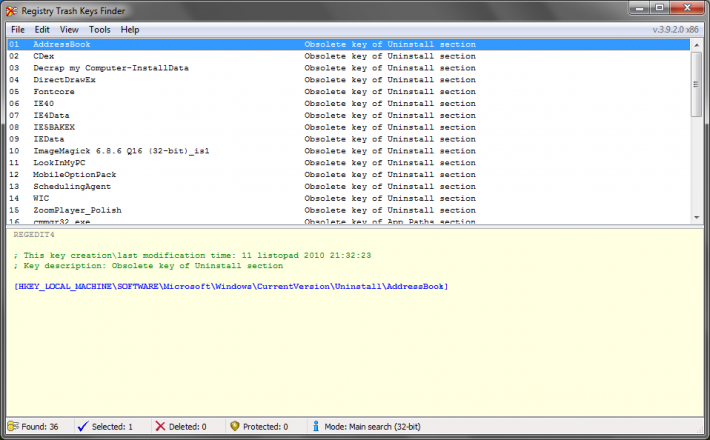Click the list scrollbar up arrow
The width and height of the screenshot is (710, 440).
696,45
